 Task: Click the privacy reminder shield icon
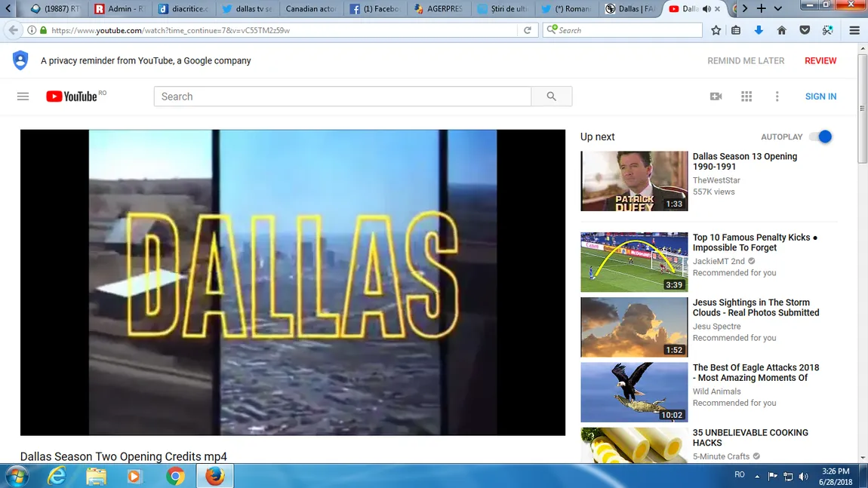click(x=20, y=60)
